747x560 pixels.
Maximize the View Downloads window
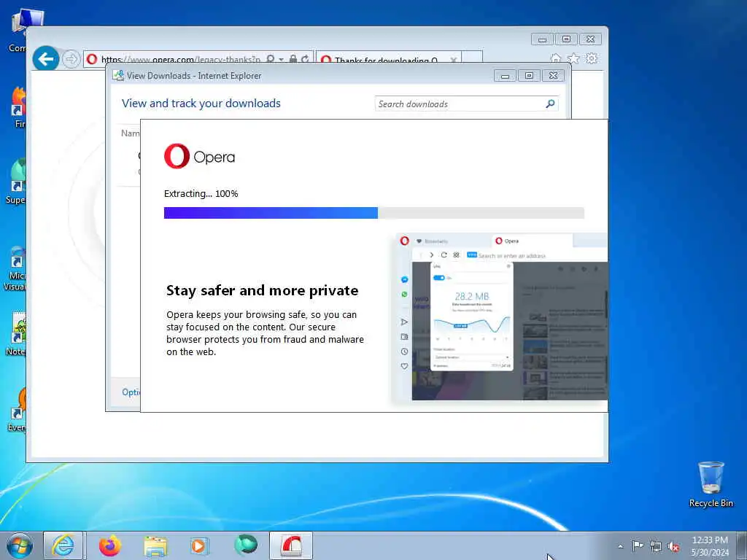[529, 75]
